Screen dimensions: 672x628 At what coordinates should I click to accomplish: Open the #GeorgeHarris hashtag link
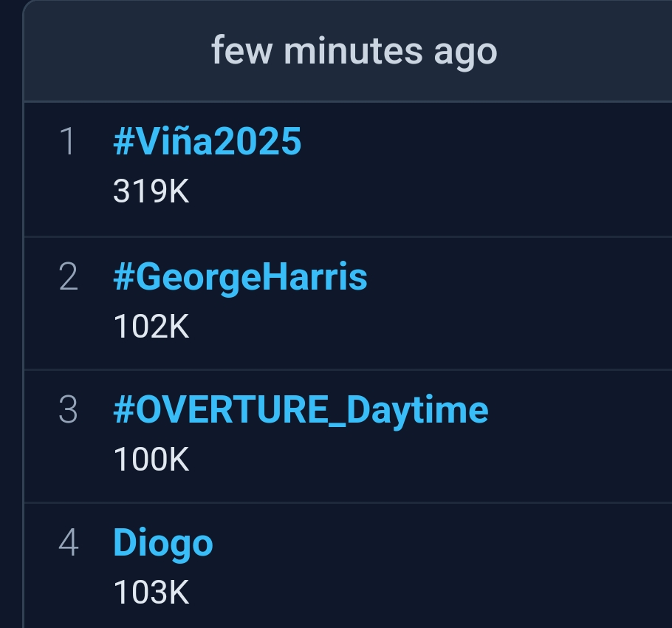[240, 277]
